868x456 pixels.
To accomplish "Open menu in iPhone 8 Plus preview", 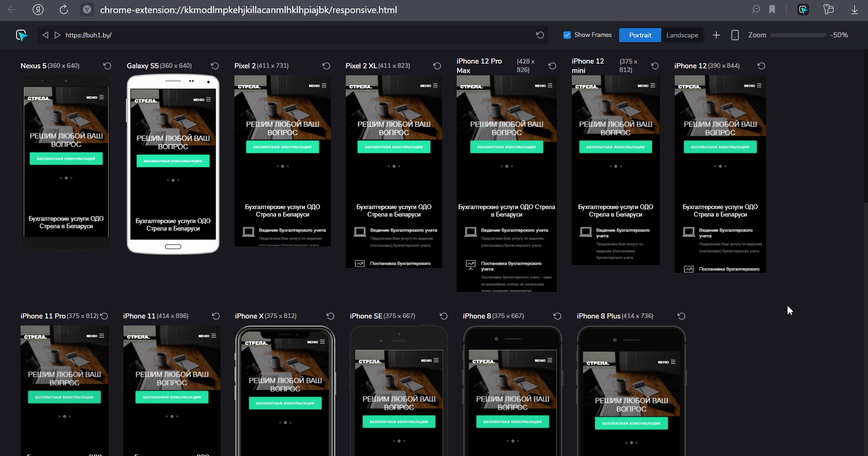I will 667,362.
